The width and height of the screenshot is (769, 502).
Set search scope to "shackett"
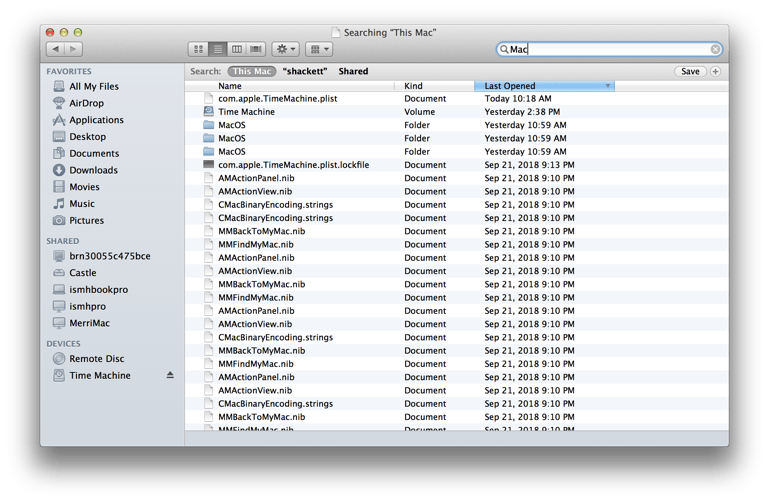point(305,72)
